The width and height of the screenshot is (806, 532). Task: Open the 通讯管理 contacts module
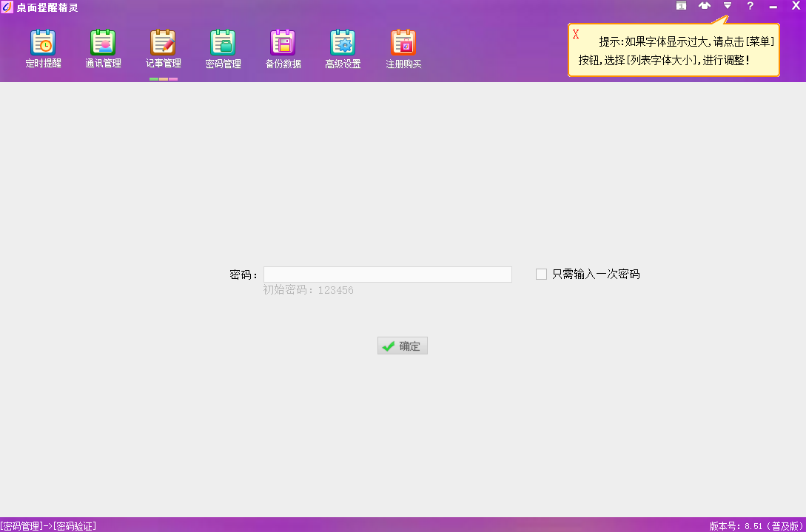(104, 50)
